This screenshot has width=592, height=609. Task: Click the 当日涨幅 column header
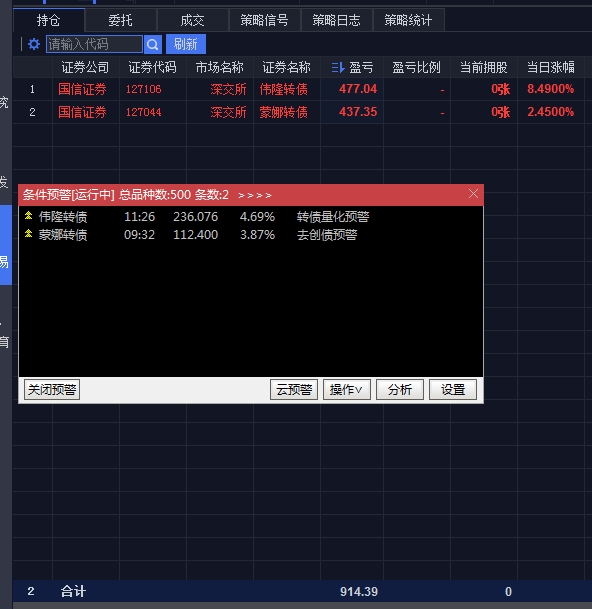pyautogui.click(x=551, y=68)
